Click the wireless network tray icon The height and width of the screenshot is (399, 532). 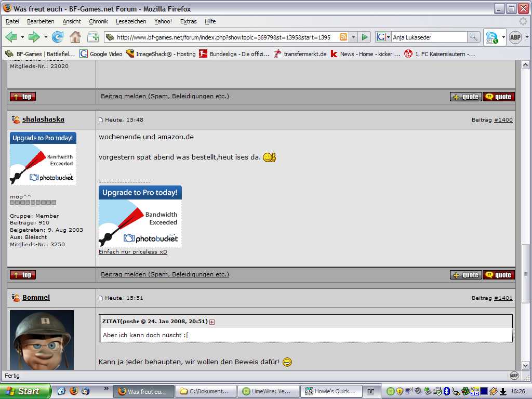click(x=409, y=391)
